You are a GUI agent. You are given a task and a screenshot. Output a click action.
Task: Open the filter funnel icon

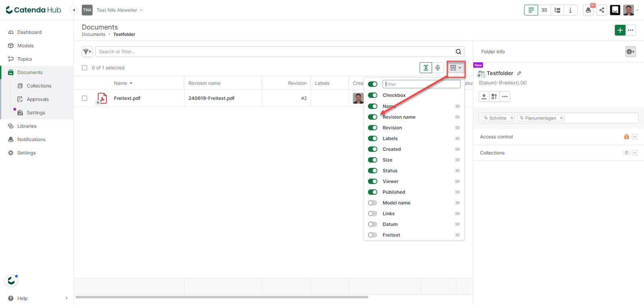(x=87, y=52)
